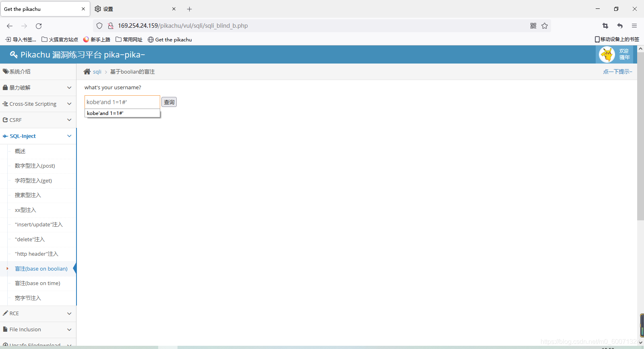Open 暴力破解 sidebar section
The height and width of the screenshot is (349, 644).
[x=38, y=88]
